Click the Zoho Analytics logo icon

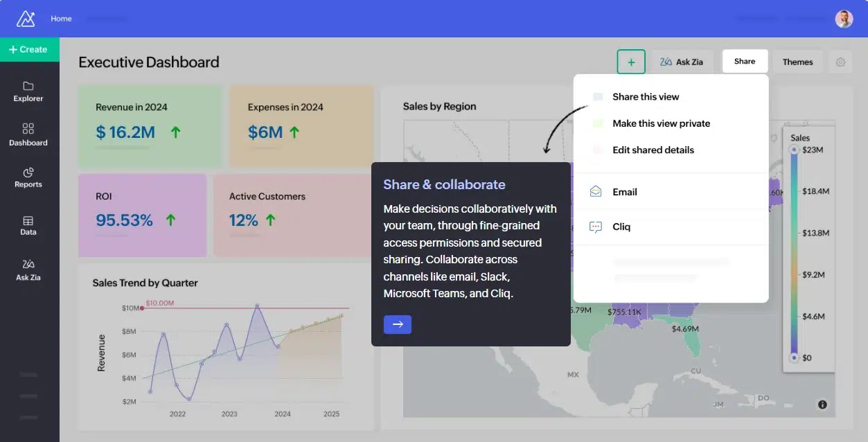click(x=26, y=19)
